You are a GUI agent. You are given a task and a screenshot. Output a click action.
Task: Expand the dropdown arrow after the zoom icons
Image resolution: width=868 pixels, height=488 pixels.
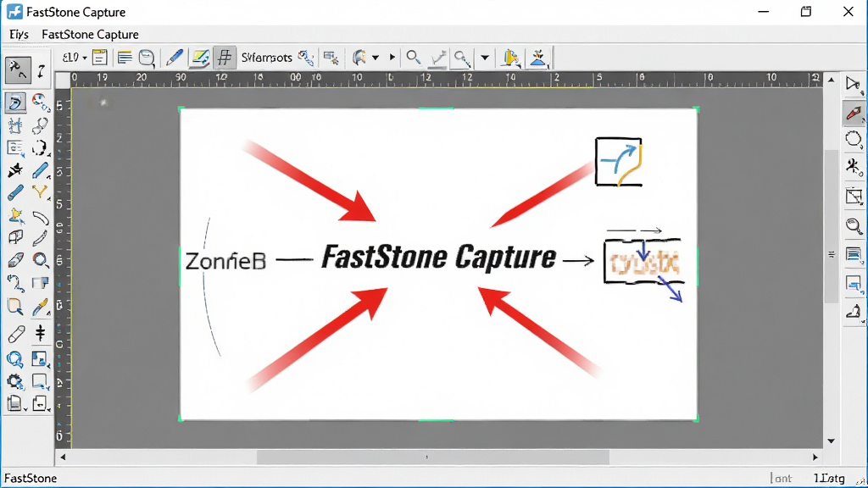[x=484, y=58]
